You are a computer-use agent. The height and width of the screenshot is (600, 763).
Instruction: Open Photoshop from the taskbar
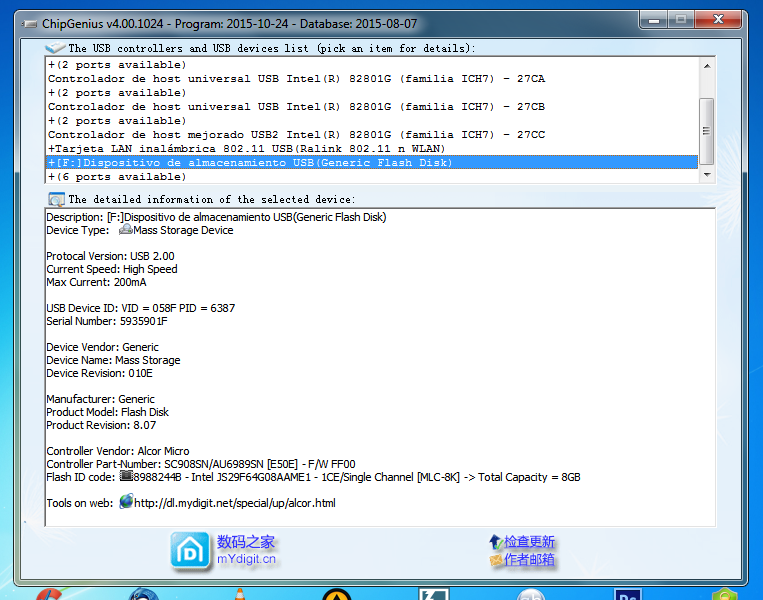click(628, 594)
